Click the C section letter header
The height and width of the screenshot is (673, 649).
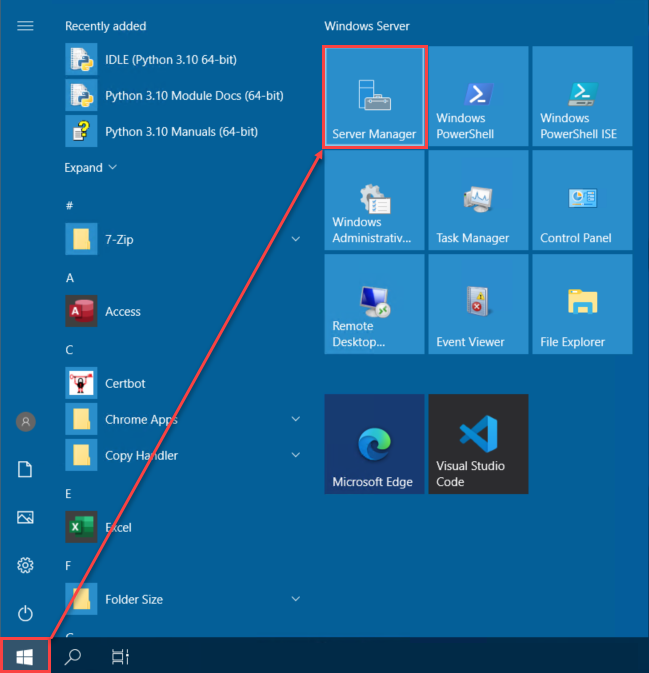coord(69,350)
